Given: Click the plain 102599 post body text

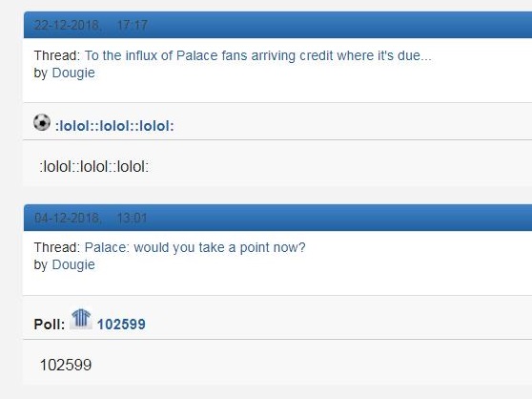Looking at the screenshot, I should 66,365.
